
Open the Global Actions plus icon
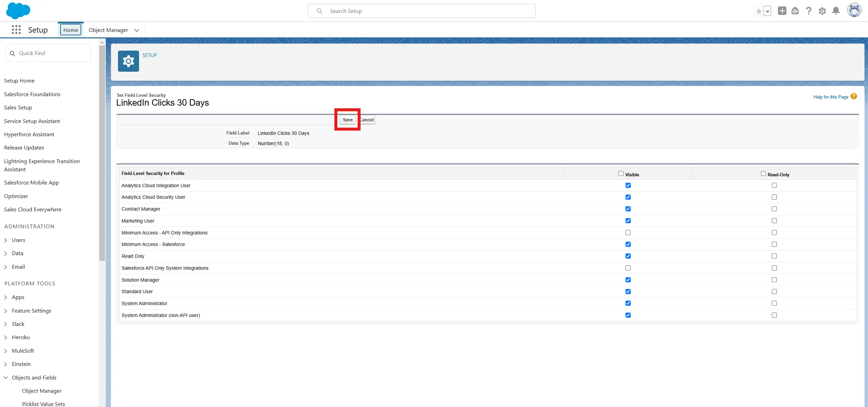[x=782, y=11]
